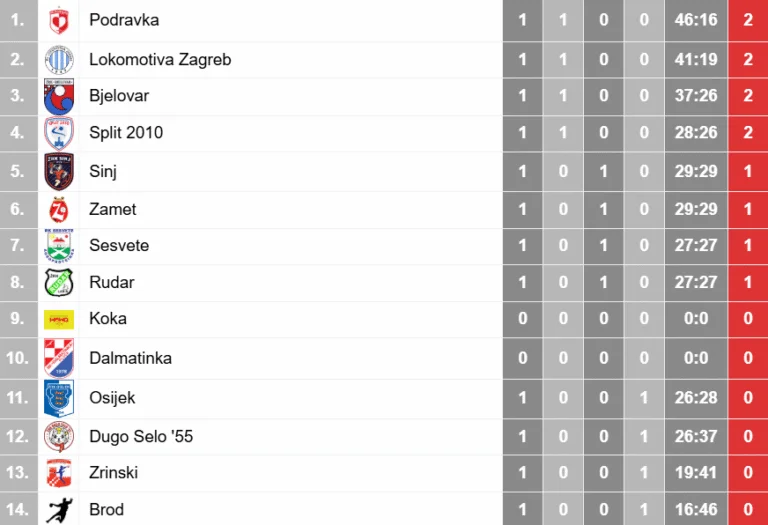Select rank number 14 cell
768x525 pixels.
(19, 509)
